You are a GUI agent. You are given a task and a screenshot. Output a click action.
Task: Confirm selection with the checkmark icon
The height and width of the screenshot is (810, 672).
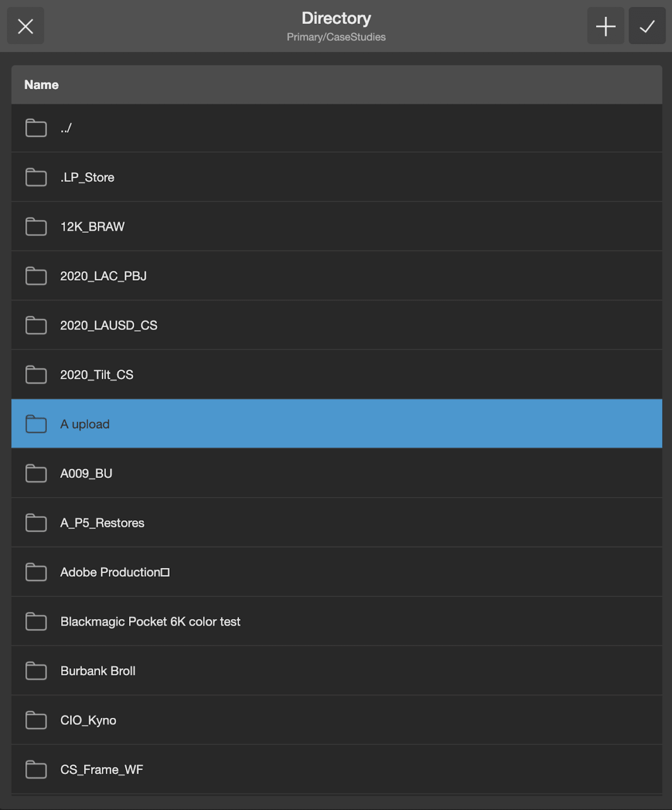(647, 26)
